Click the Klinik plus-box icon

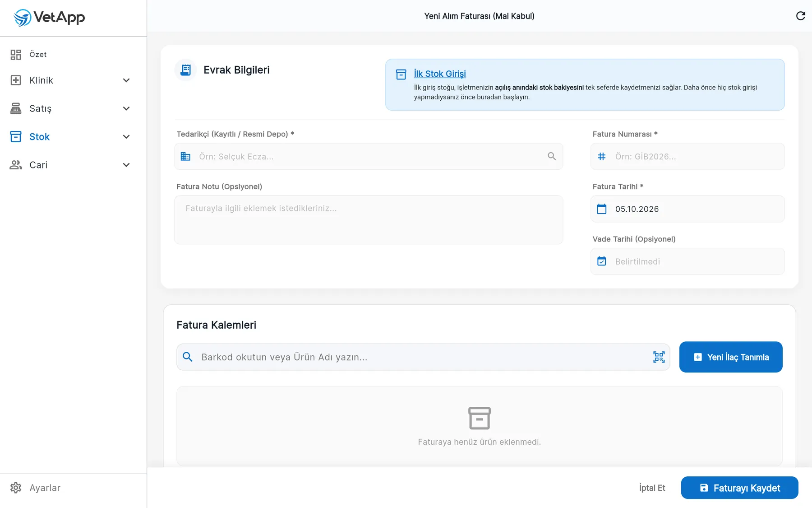16,80
